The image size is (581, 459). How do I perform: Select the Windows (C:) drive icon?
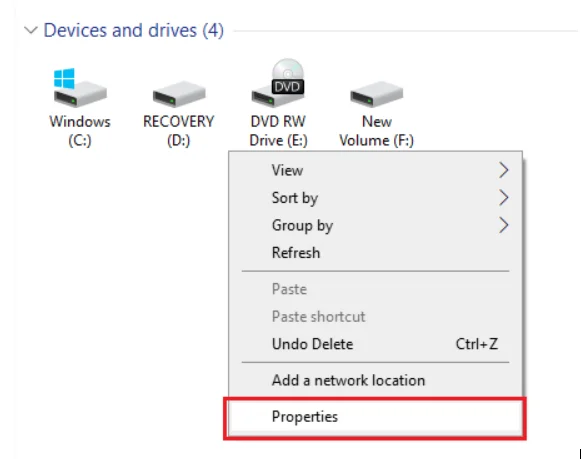(80, 88)
